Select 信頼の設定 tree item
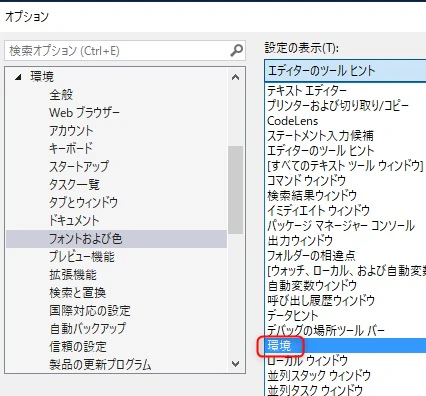 tap(78, 347)
